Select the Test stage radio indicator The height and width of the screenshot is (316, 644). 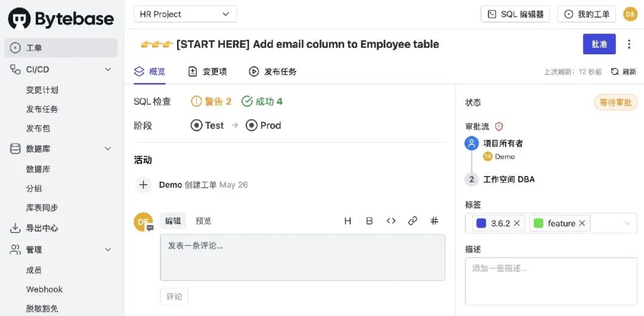[196, 125]
